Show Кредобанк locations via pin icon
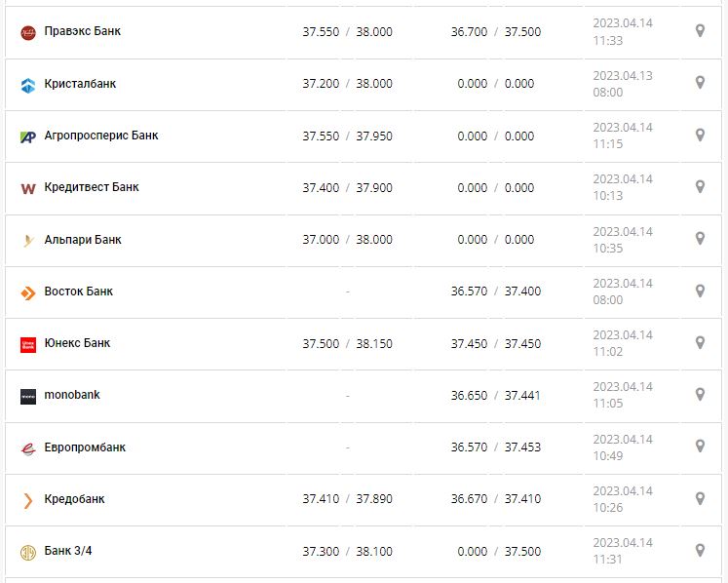The width and height of the screenshot is (728, 583). tap(699, 498)
